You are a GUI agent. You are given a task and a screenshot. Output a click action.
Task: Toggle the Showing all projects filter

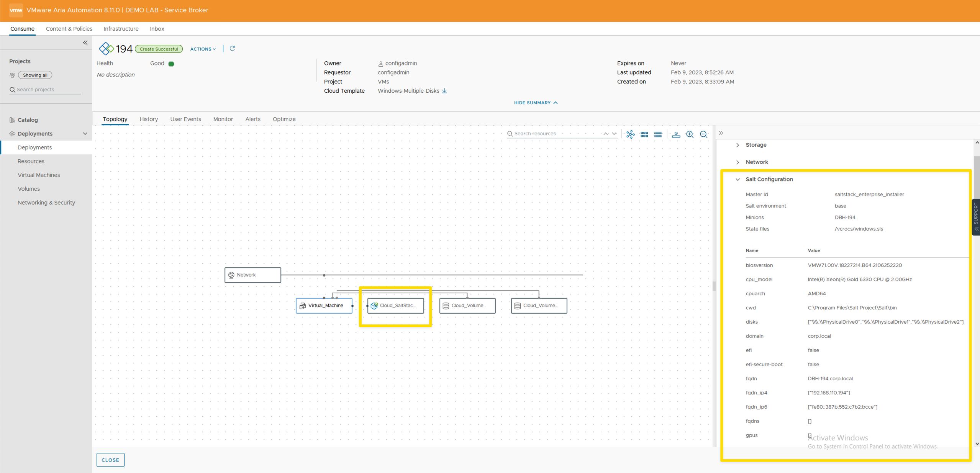coord(35,75)
